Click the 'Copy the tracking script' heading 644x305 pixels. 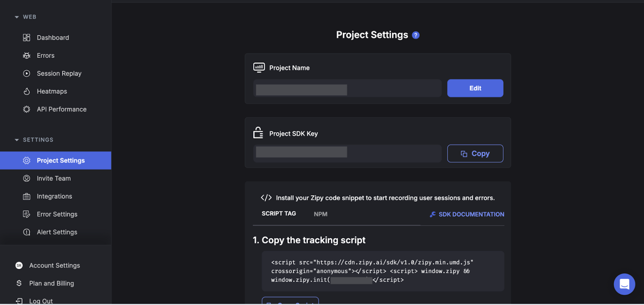309,240
